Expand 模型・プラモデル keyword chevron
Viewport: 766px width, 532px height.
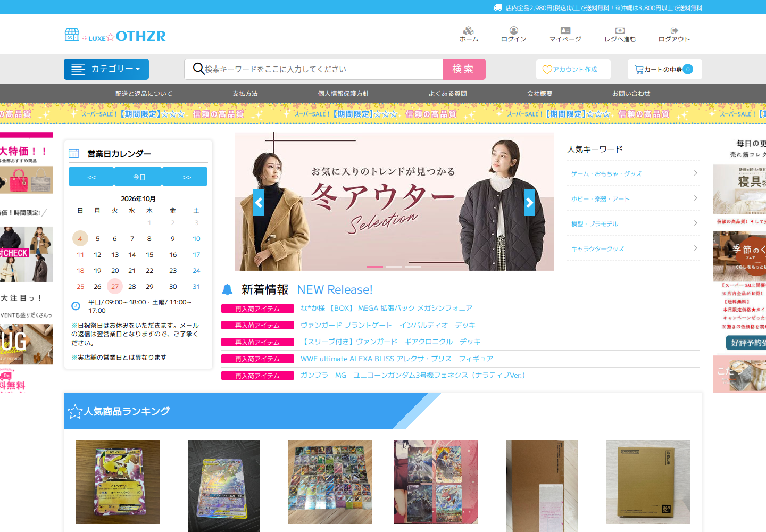click(696, 223)
